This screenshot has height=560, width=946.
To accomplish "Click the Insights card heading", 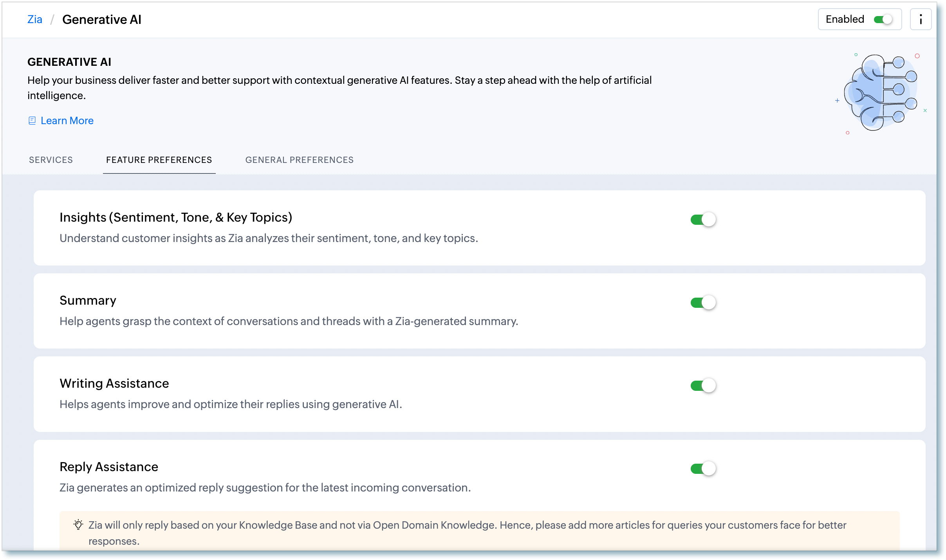I will click(176, 217).
